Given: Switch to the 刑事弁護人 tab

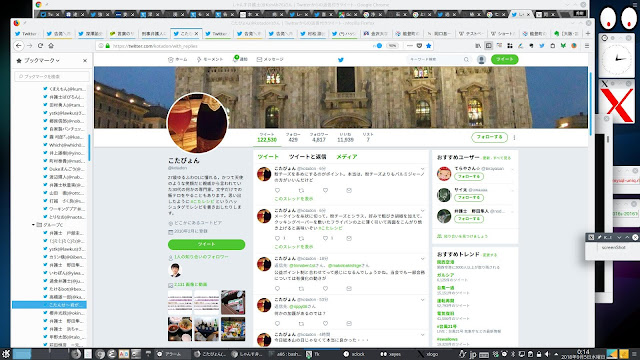Looking at the screenshot, I should 153,33.
